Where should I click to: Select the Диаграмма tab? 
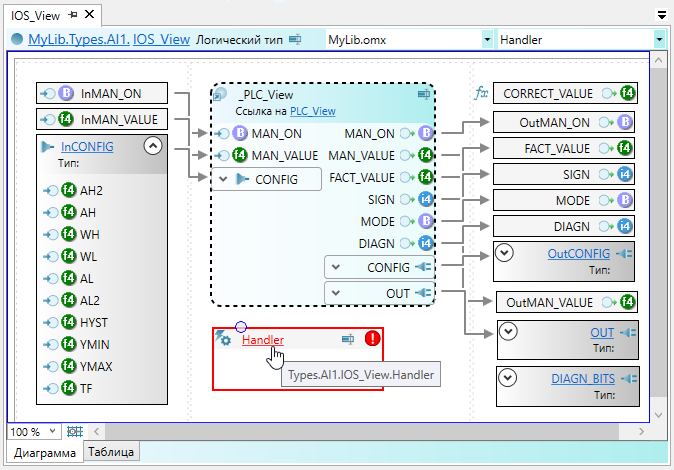pyautogui.click(x=43, y=452)
